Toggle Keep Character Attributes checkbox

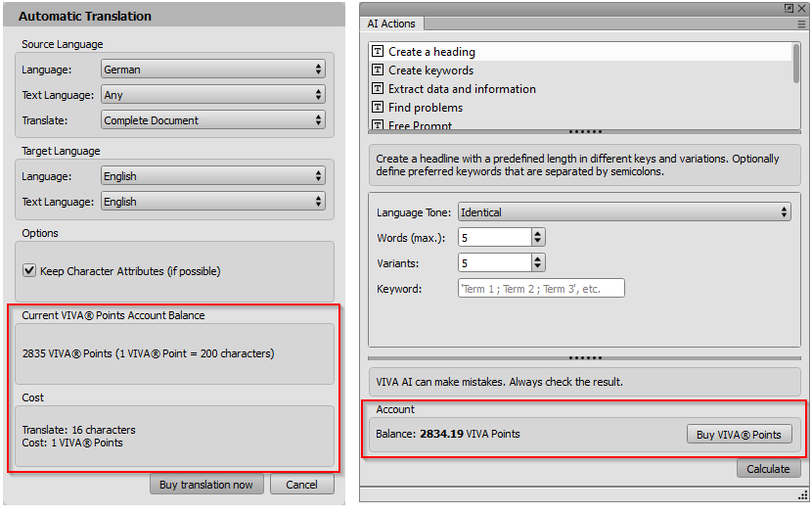tap(29, 271)
